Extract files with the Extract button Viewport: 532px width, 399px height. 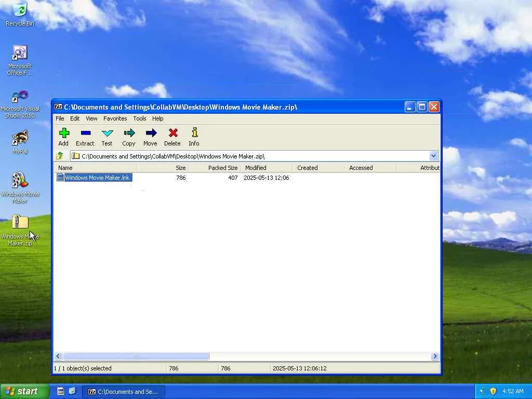click(x=85, y=137)
